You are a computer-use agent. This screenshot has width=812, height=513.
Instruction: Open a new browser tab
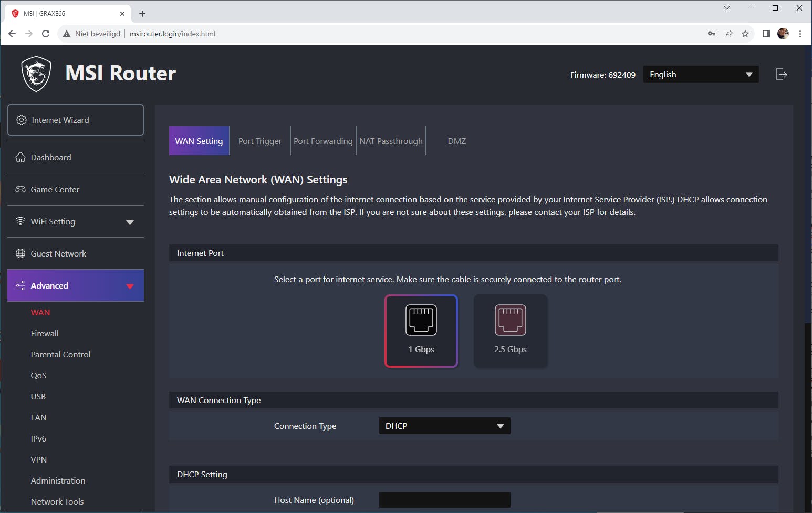coord(142,14)
